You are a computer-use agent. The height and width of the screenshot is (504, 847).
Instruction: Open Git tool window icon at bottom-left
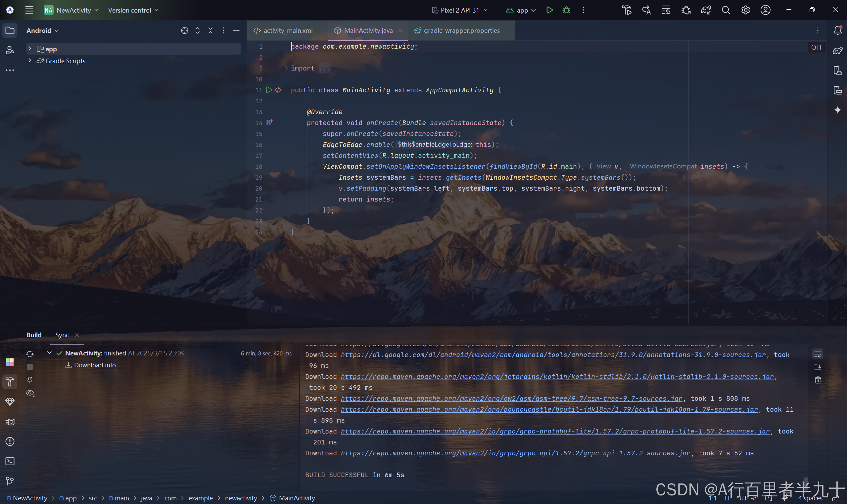(10, 481)
